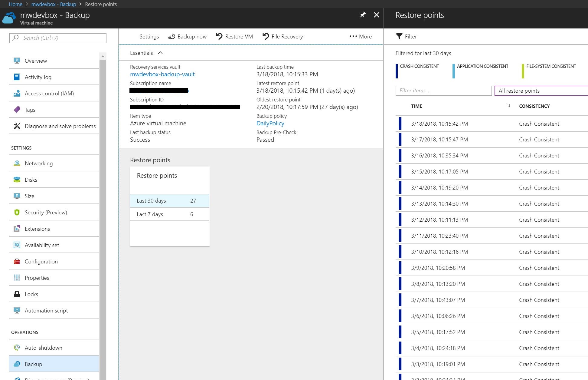Click the File Recovery arrow icon
Screen dimensions: 588x380
[x=266, y=37]
